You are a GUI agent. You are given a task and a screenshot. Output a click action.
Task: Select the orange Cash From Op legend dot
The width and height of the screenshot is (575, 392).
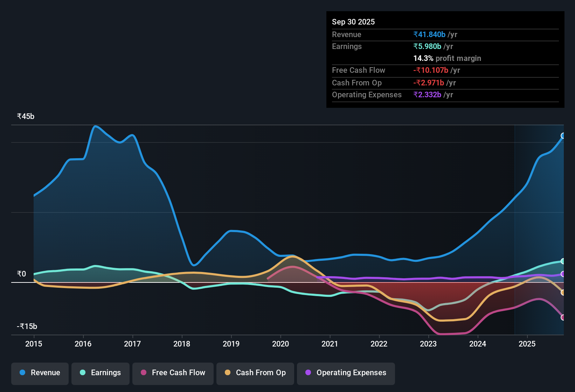click(x=228, y=373)
